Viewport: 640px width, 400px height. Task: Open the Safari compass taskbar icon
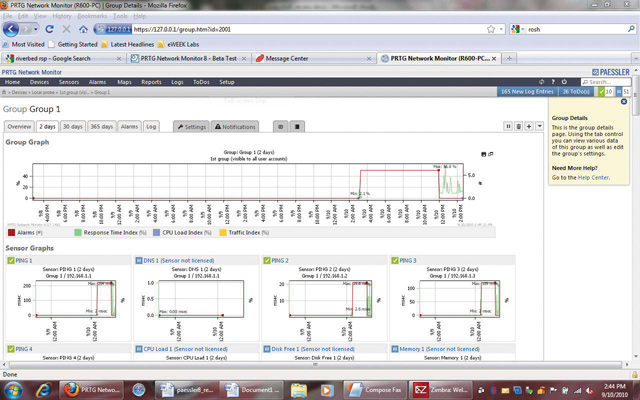tap(138, 390)
